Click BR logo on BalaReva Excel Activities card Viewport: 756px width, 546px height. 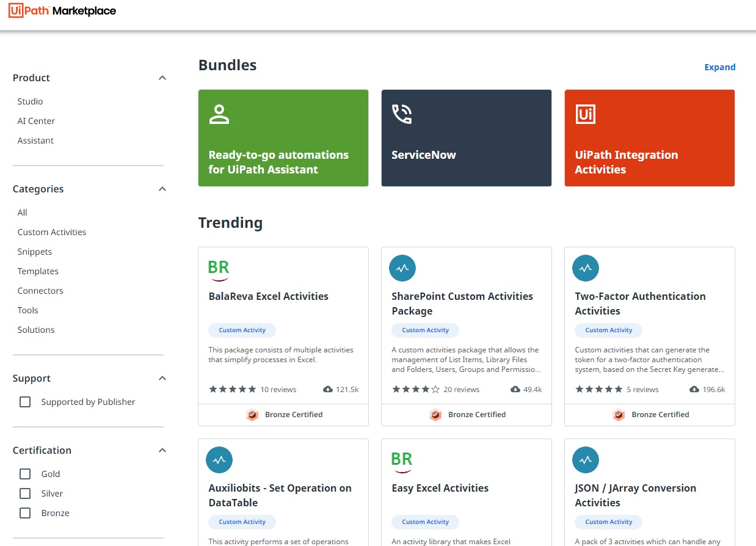pos(219,269)
